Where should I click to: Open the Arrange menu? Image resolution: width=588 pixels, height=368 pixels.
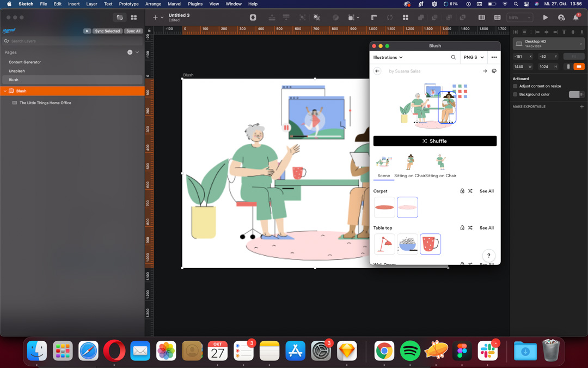153,4
